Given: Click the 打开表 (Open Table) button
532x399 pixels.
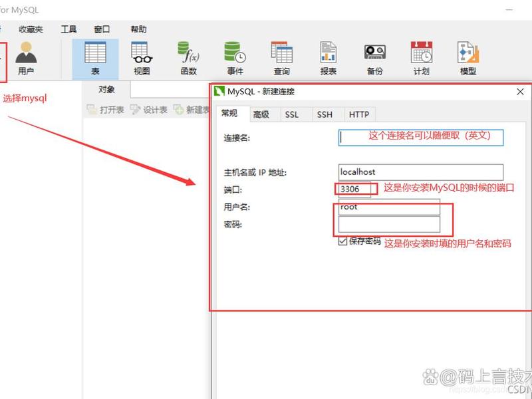Looking at the screenshot, I should pos(106,110).
